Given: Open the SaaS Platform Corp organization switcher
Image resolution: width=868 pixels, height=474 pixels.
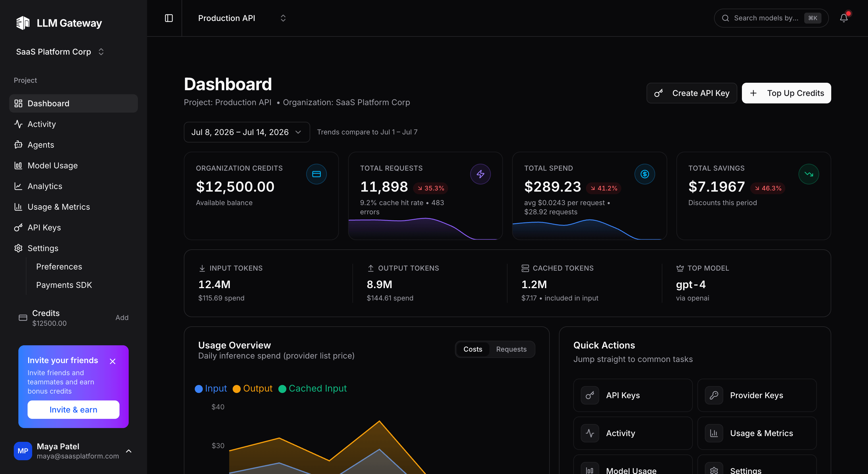Looking at the screenshot, I should coord(60,52).
